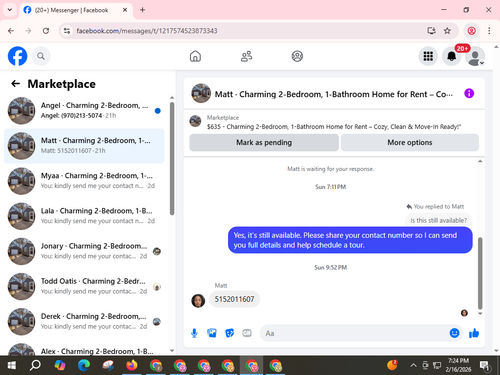Click the Mark as pending button

[x=264, y=143]
